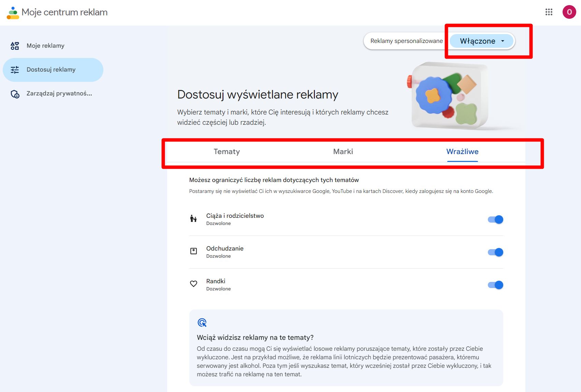
Task: Click the Dostosuj reklamy sliders icon
Action: point(15,70)
